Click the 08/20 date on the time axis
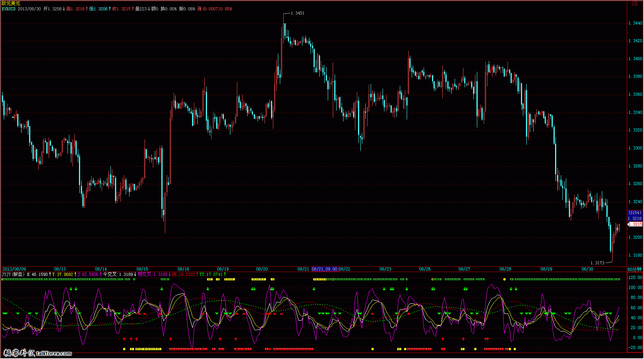Screen dimensions: 644x359 point(262,269)
